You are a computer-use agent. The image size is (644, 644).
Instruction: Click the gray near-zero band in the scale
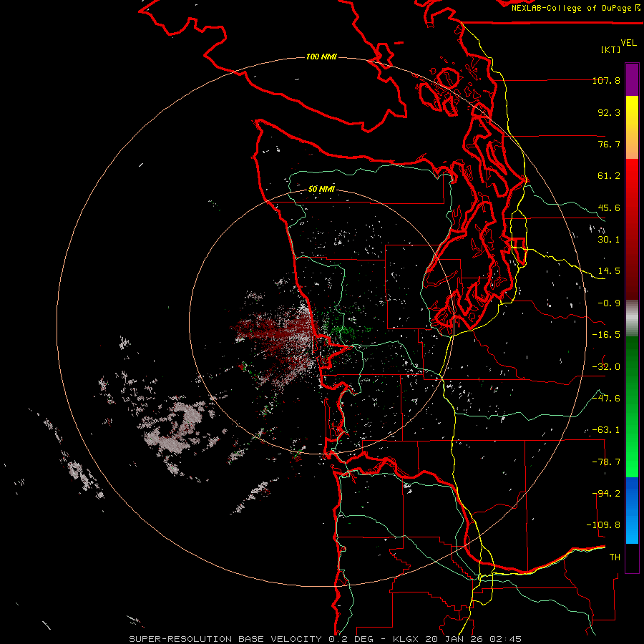point(632,318)
